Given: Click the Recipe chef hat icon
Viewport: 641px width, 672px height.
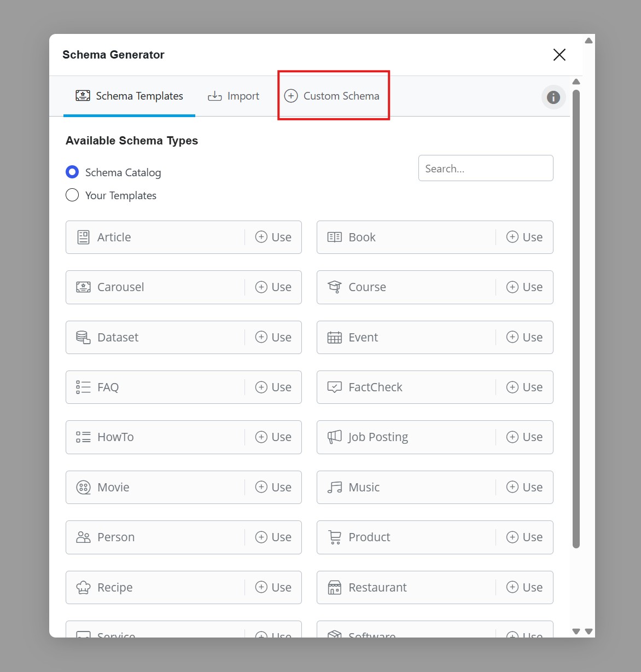Looking at the screenshot, I should [x=83, y=588].
